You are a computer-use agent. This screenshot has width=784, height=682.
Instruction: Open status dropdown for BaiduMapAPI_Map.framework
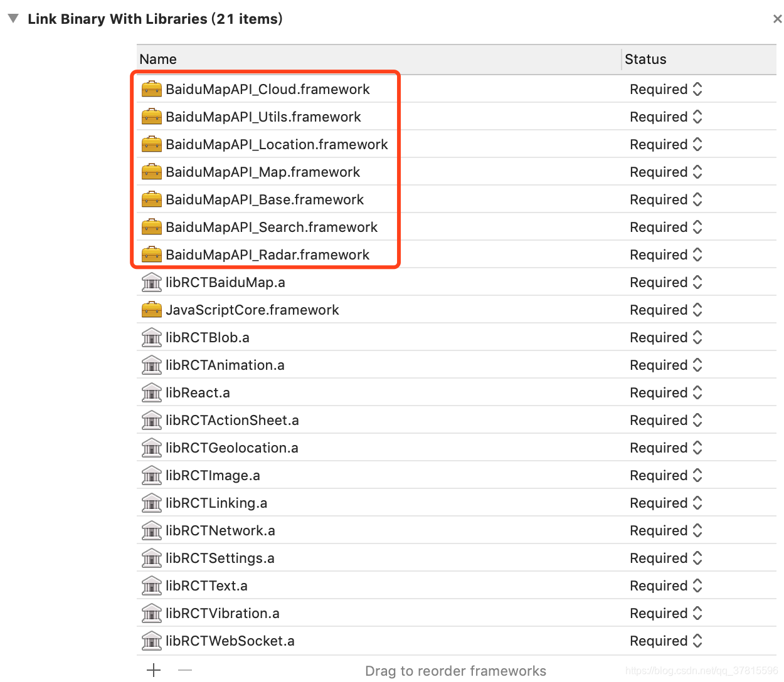[666, 172]
